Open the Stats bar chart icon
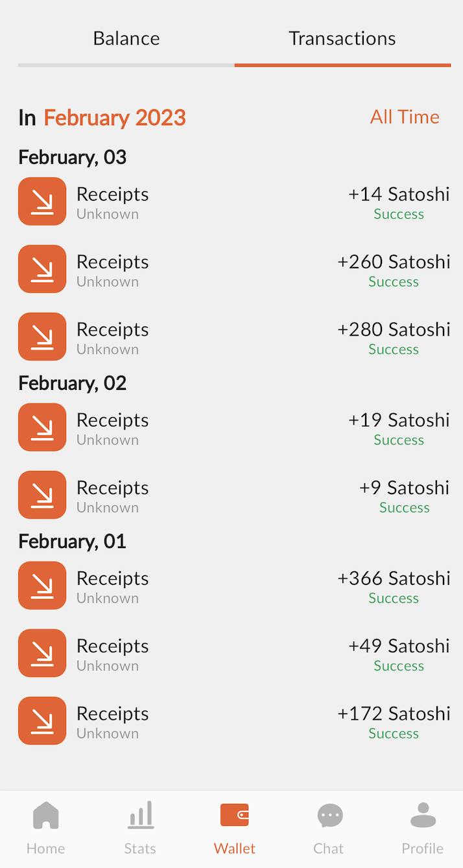This screenshot has height=868, width=463. click(x=140, y=816)
